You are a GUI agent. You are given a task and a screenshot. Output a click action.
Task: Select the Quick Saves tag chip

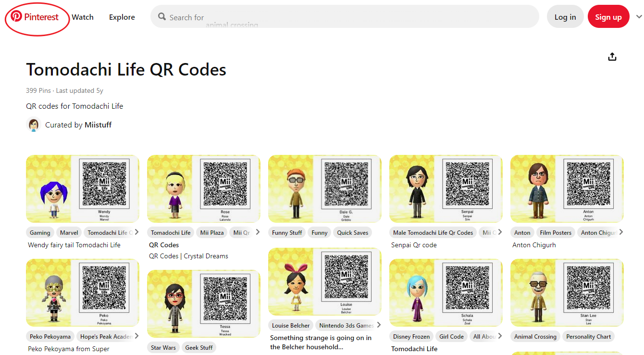[353, 233]
